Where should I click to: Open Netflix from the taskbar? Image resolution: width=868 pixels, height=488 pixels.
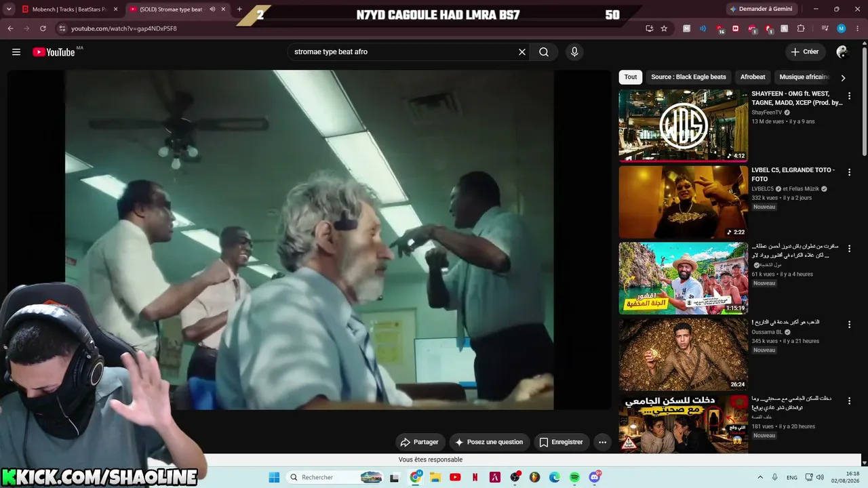475,477
